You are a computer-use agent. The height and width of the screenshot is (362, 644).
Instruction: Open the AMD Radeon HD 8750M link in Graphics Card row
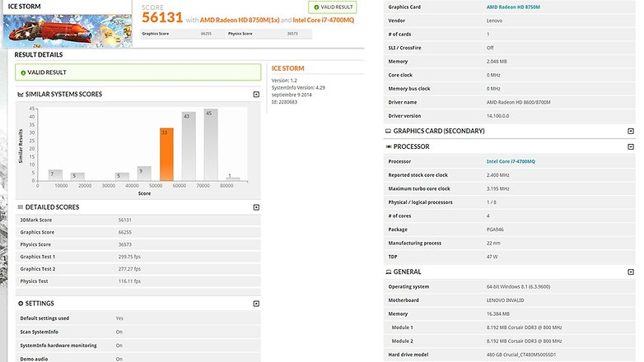coord(513,7)
